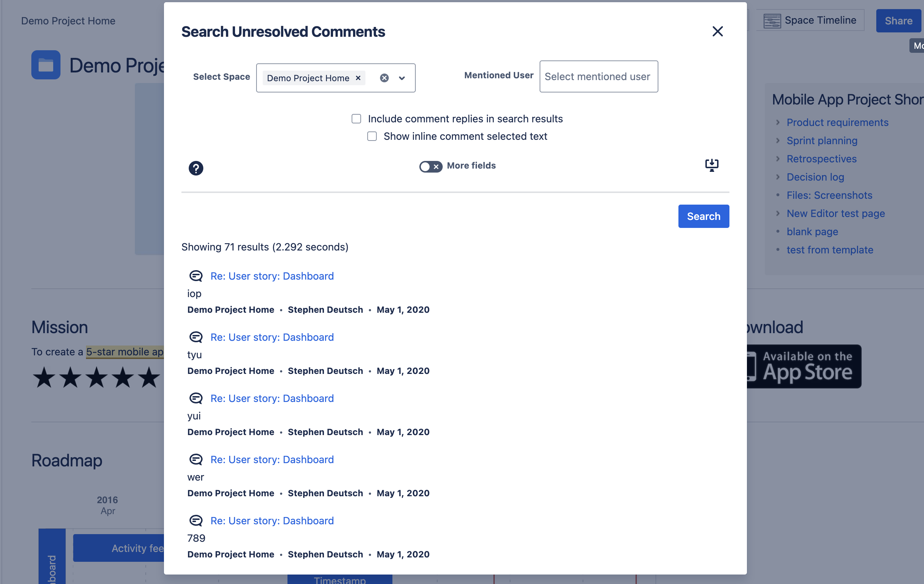Enable Include comment replies in search results
The width and height of the screenshot is (924, 584).
pos(356,119)
